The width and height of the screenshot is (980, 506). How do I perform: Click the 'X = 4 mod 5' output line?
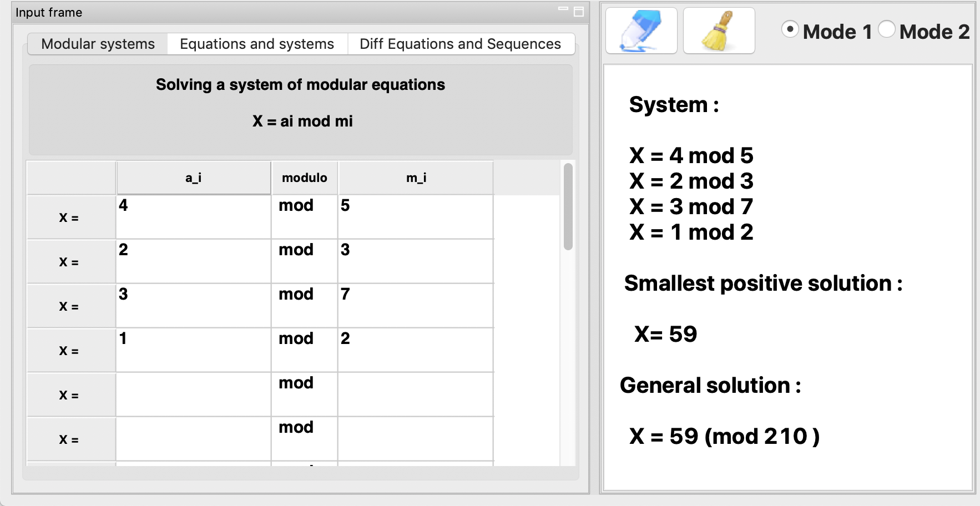click(691, 155)
